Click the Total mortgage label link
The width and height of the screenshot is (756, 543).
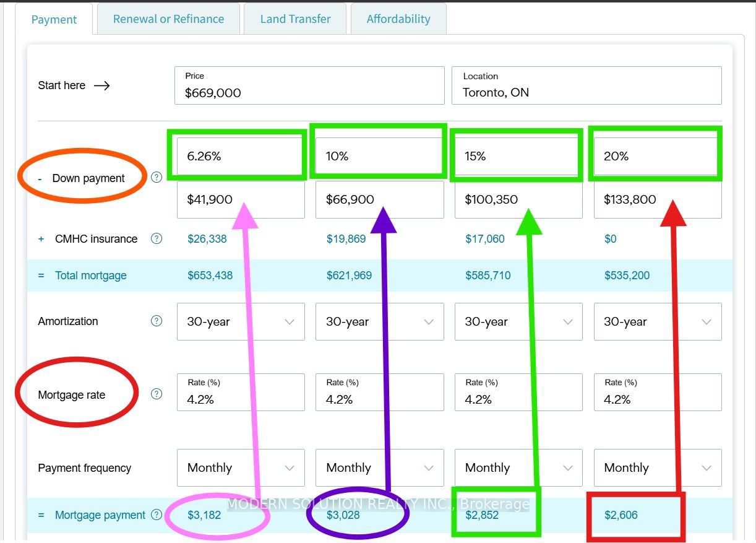91,276
